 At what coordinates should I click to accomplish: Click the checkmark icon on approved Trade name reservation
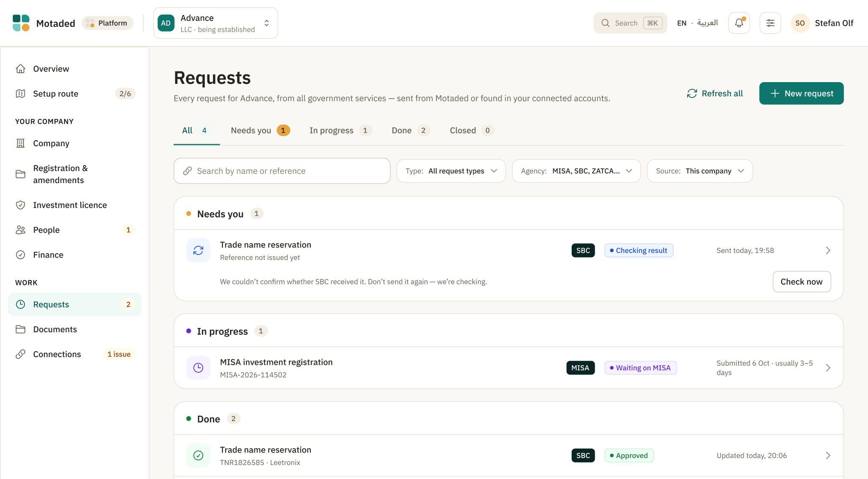198,455
